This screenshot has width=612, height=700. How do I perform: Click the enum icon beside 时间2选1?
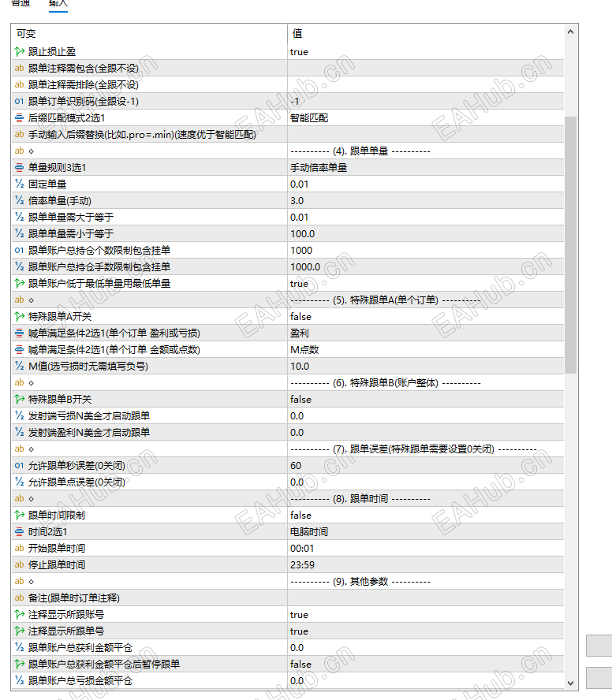(19, 531)
